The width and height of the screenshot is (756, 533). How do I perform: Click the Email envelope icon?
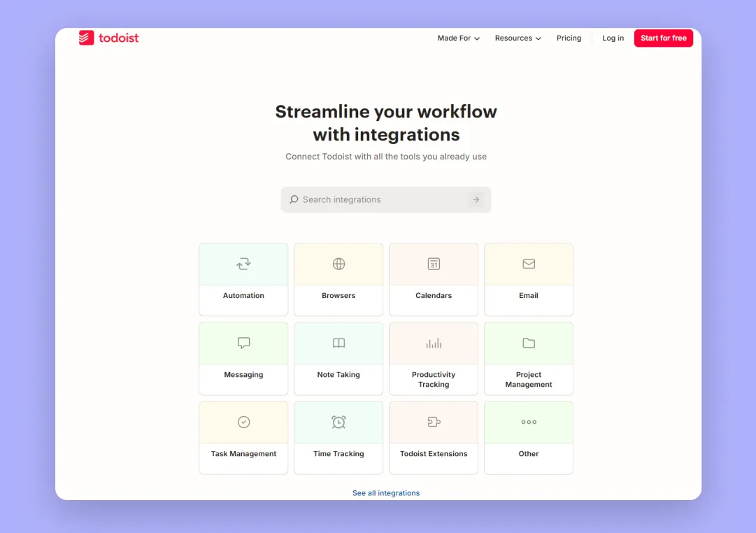[x=529, y=264]
